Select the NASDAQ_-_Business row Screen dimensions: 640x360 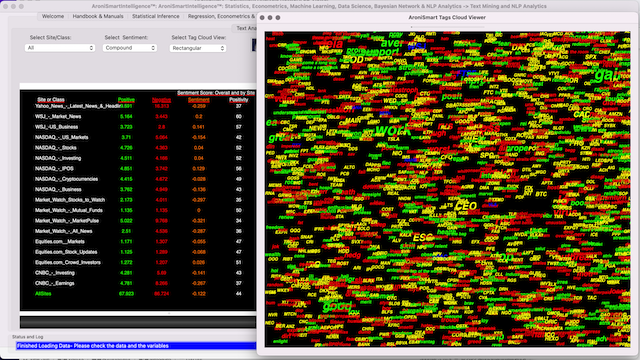138,189
